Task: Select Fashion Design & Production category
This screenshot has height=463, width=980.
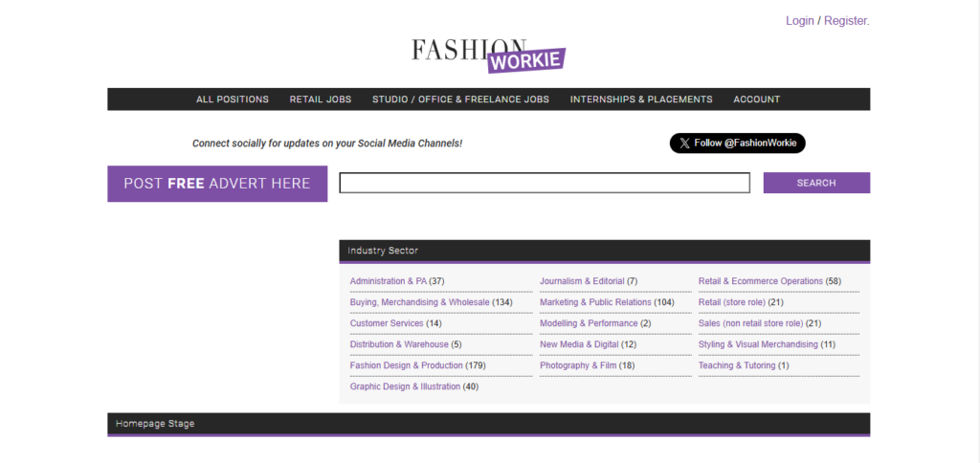Action: 407,365
